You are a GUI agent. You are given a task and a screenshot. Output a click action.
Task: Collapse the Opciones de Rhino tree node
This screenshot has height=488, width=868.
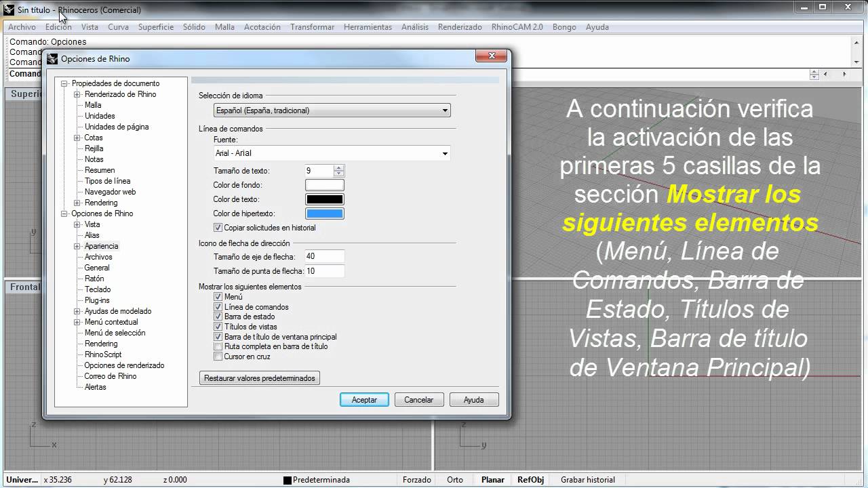[x=64, y=213]
